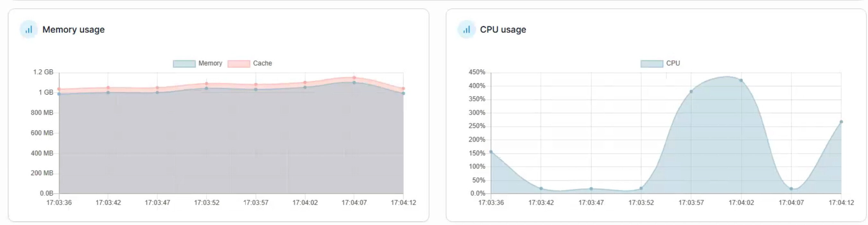The height and width of the screenshot is (225, 868).
Task: Select CPU data point at 17:03:57
Action: tap(691, 91)
